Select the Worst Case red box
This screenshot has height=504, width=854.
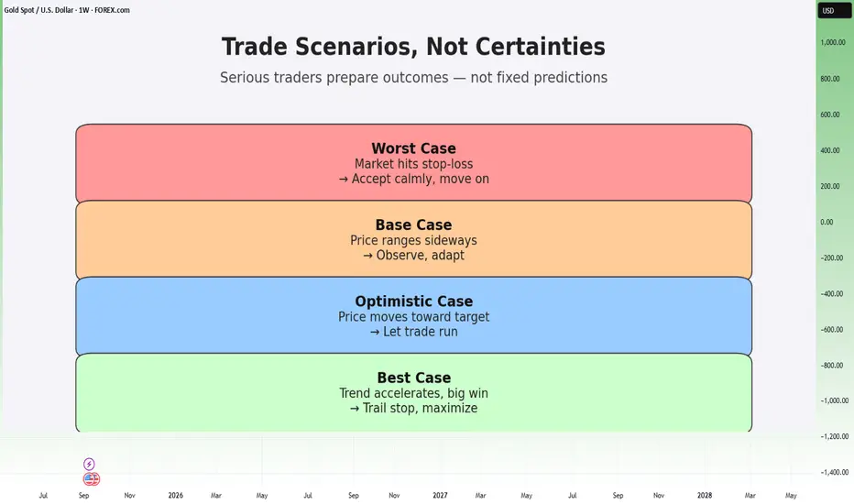pyautogui.click(x=413, y=163)
